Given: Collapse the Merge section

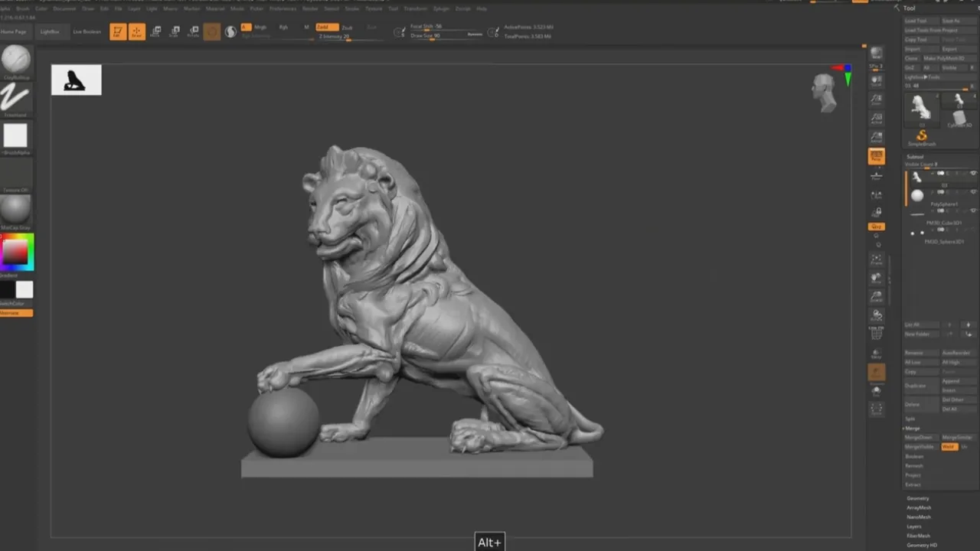Looking at the screenshot, I should point(913,428).
